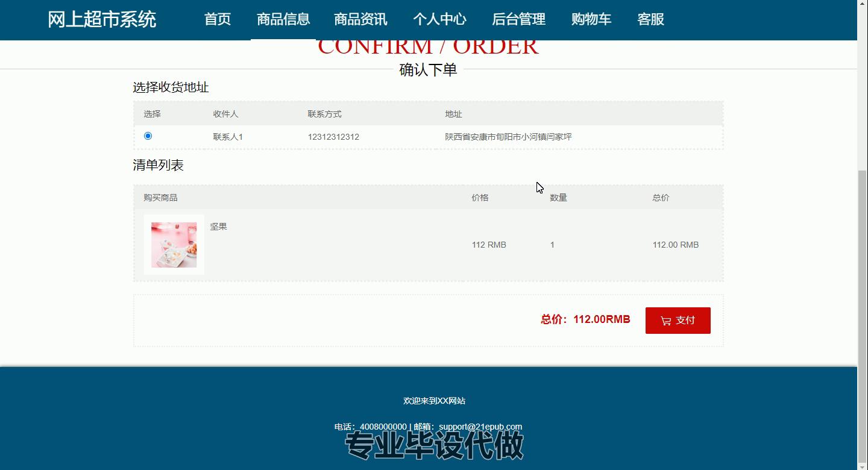Open the 坚果 product thumbnail image
Image resolution: width=868 pixels, height=470 pixels.
(174, 245)
